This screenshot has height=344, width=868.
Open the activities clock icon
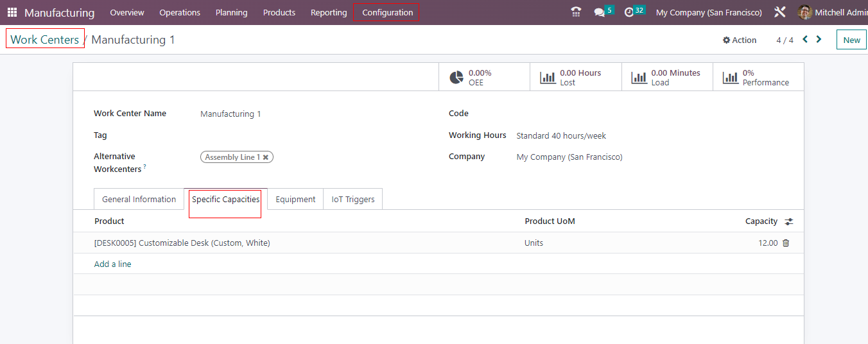tap(629, 12)
